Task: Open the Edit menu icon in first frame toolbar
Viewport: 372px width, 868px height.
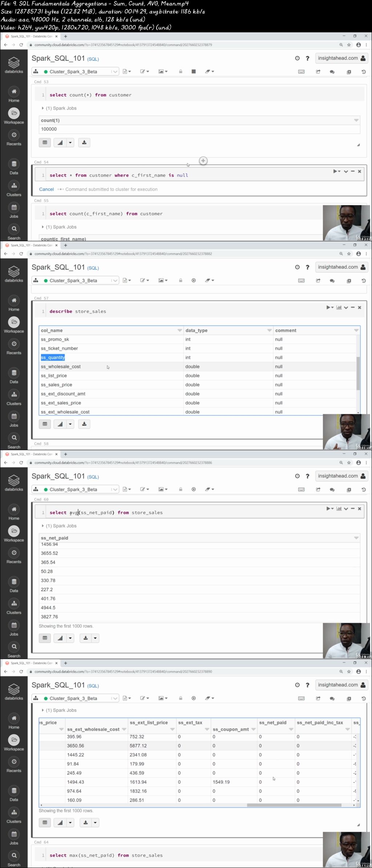Action: click(x=145, y=72)
